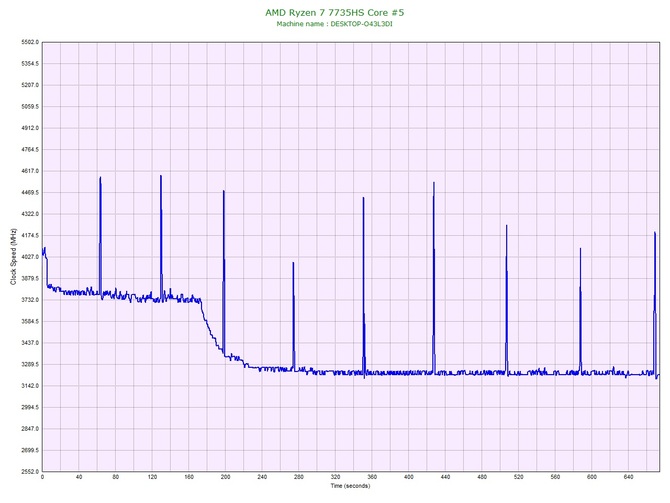The width and height of the screenshot is (670, 503).
Task: Click the clock spike near 64 seconds
Action: coord(100,237)
